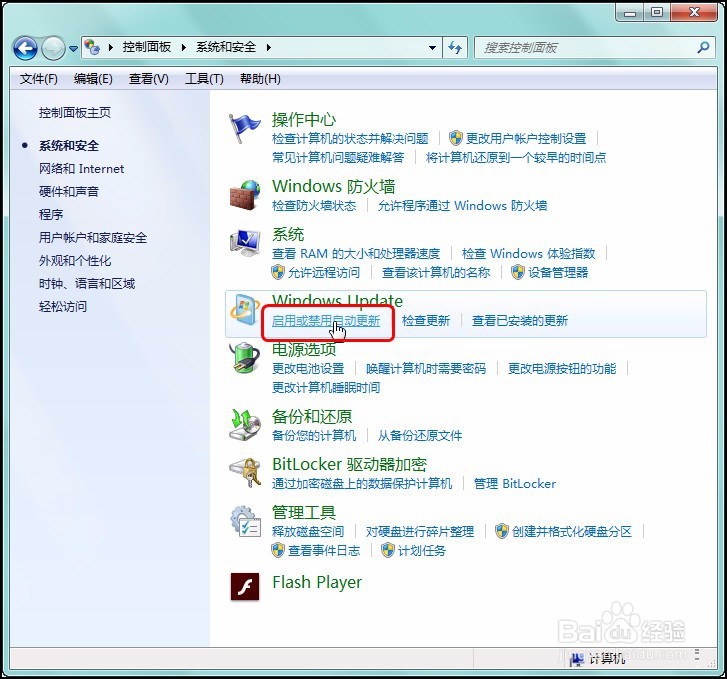Click the forward arrow navigation button
The height and width of the screenshot is (679, 727).
[53, 48]
